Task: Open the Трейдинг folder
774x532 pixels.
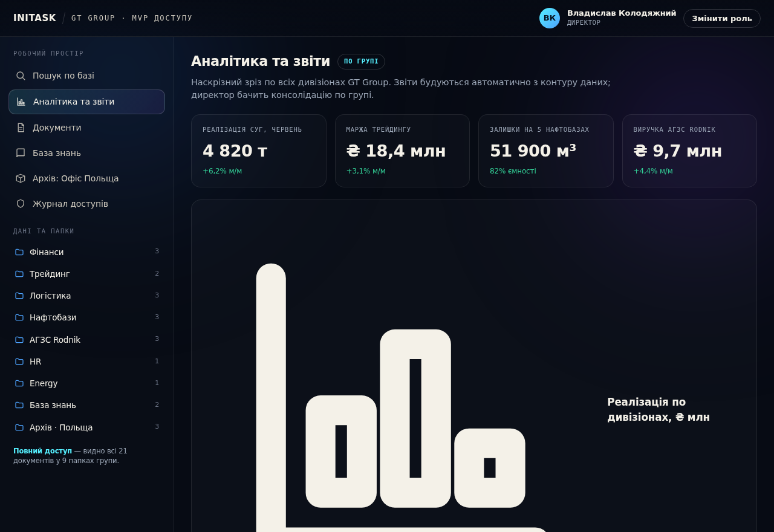Action: click(x=86, y=274)
